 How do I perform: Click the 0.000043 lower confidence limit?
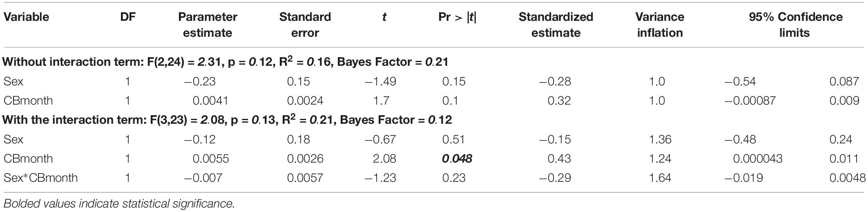point(758,158)
